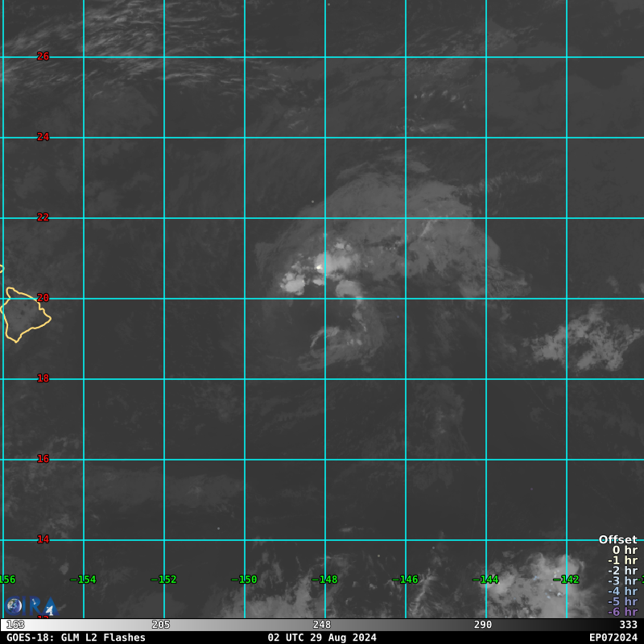Select the -2 hr offset legend entry
The height and width of the screenshot is (644, 644).
pyautogui.click(x=622, y=571)
